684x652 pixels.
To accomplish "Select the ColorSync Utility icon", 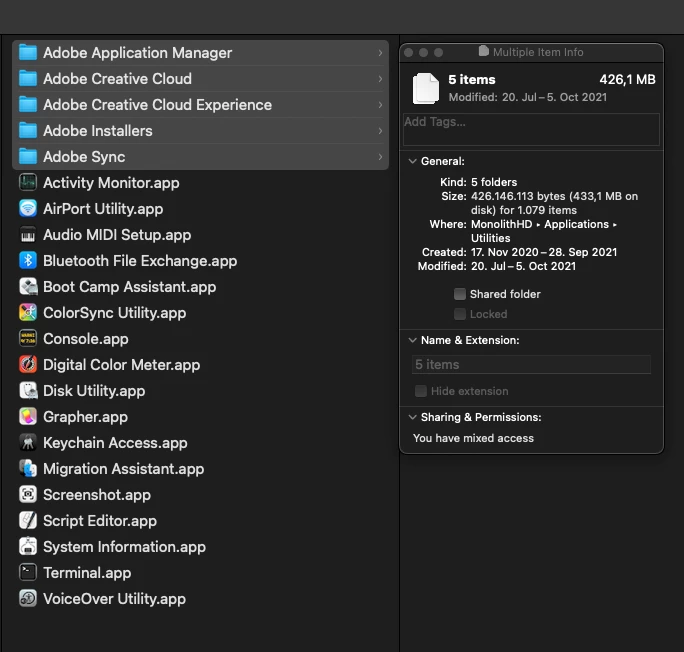I will tap(28, 313).
